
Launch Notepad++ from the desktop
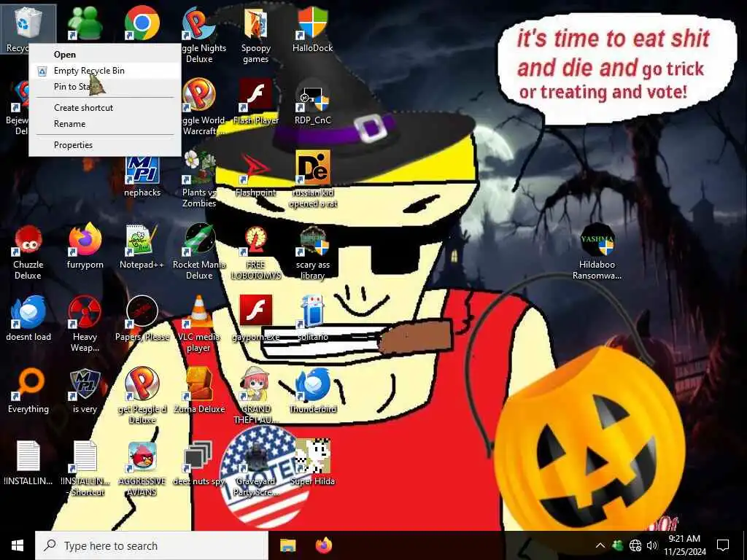click(142, 246)
